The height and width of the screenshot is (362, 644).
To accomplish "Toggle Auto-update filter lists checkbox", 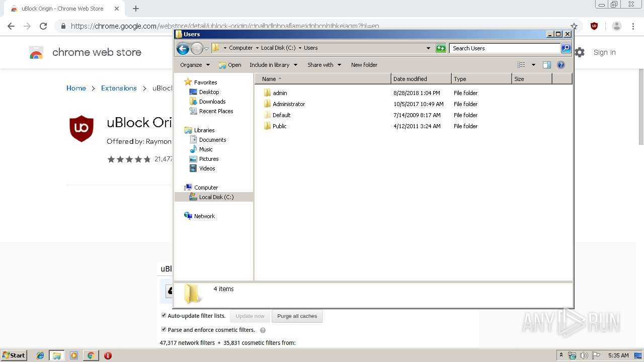I will click(x=164, y=315).
